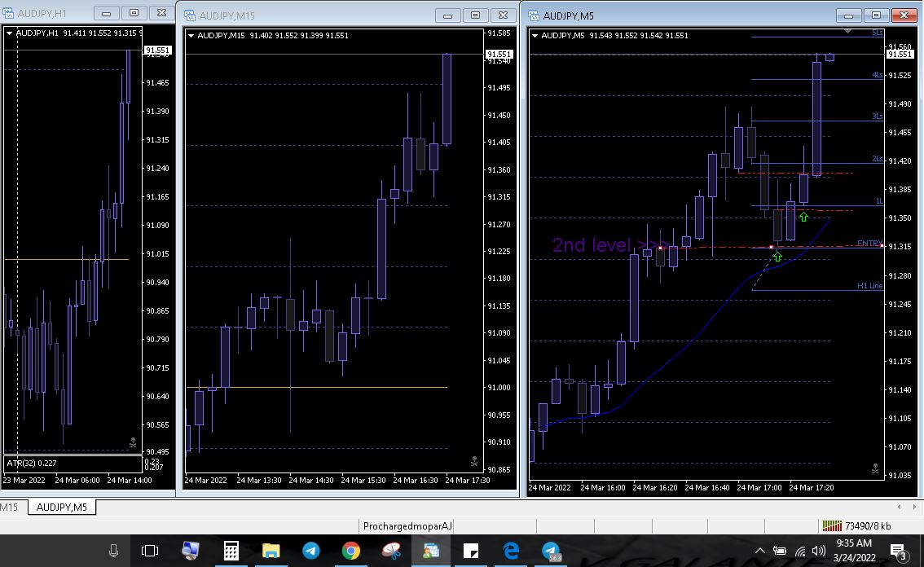Select the 2Ls level label on M5 chart

[877, 159]
